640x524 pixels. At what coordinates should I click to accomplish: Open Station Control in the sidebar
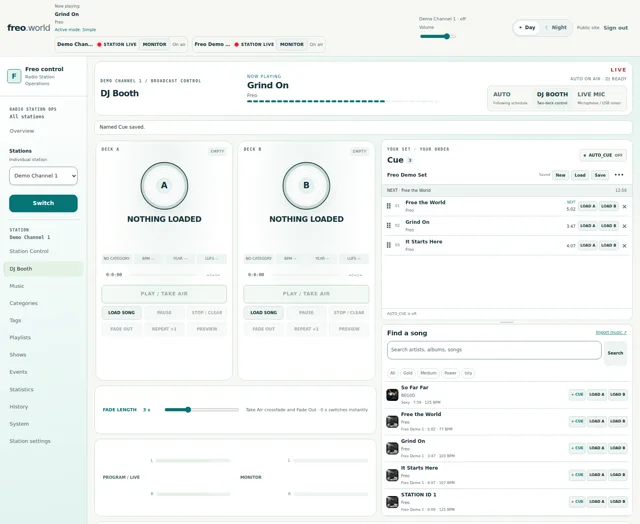point(29,251)
